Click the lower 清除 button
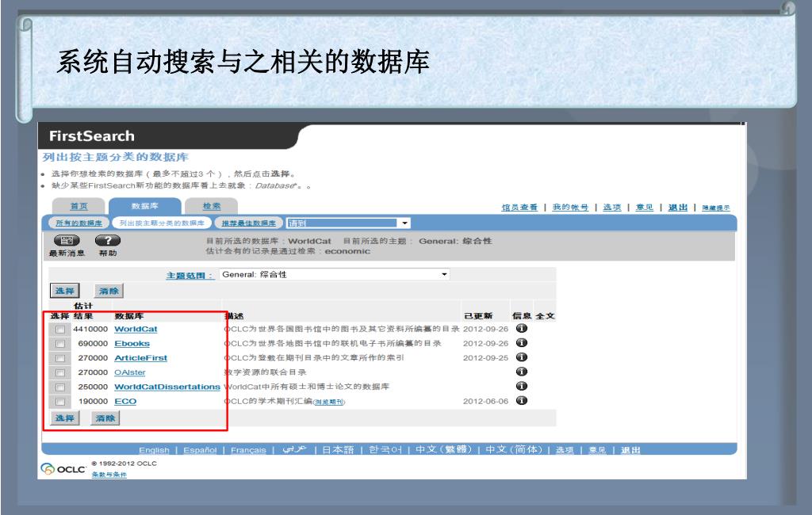Screen dimensions: 812x515 105,418
